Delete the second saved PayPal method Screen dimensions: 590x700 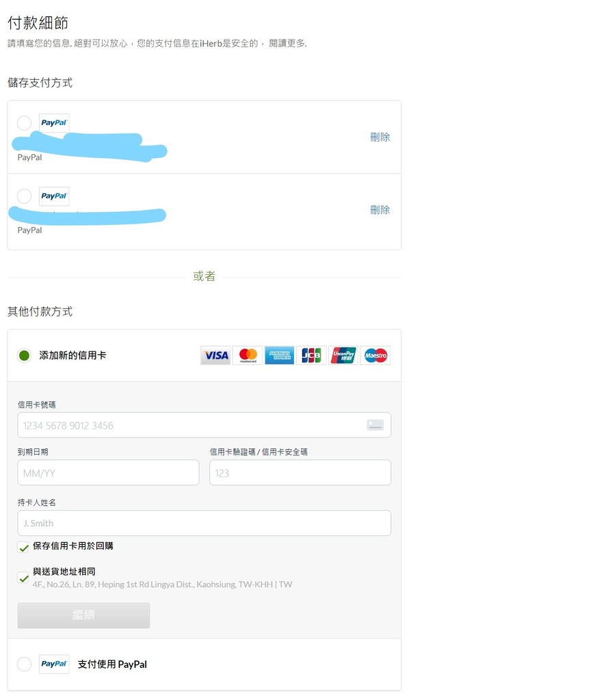coord(379,210)
